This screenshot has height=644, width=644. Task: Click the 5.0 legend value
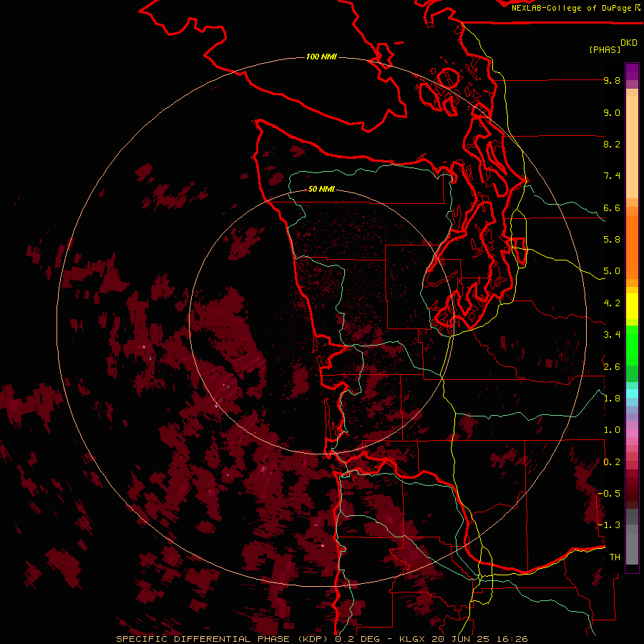(x=612, y=271)
